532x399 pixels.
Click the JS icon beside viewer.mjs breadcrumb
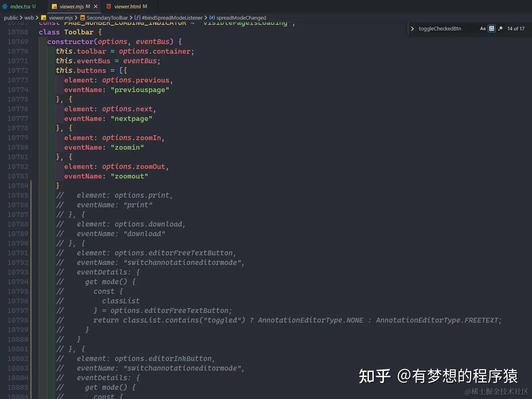point(44,18)
